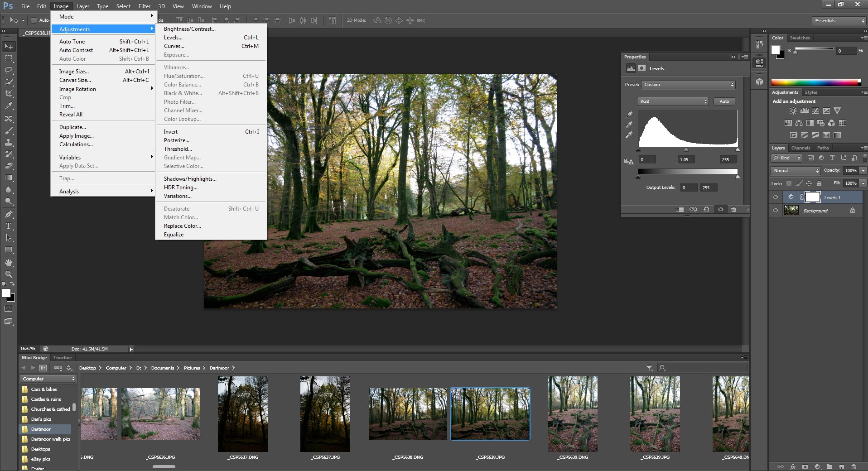Hide the Background layer
Image resolution: width=868 pixels, height=471 pixels.
pos(776,211)
